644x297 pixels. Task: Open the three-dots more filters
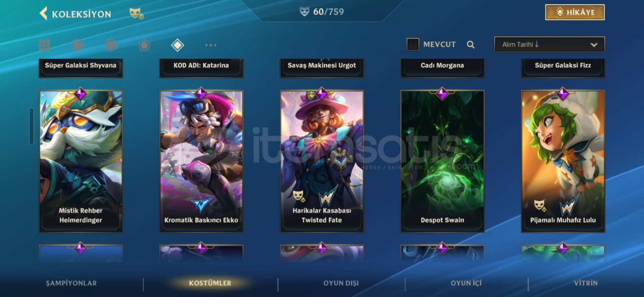[211, 45]
